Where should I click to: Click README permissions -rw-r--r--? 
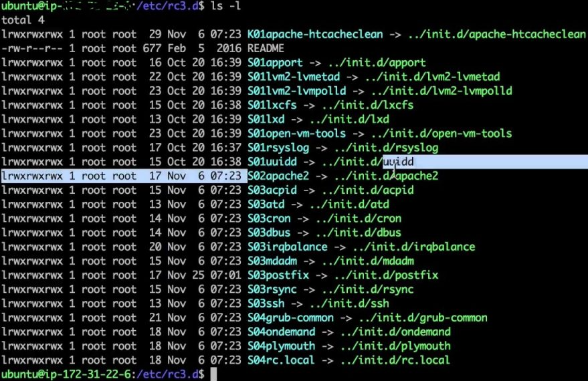point(32,49)
